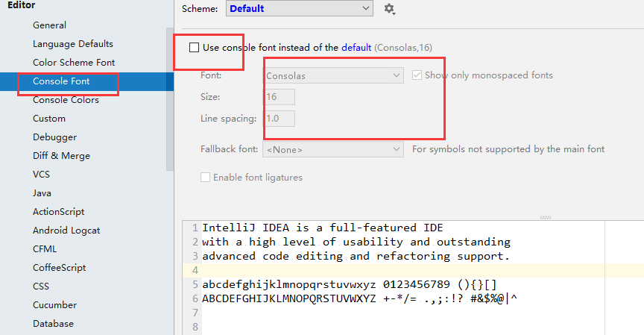Viewport: 644px width, 335px height.
Task: Open Android Logcat settings entry
Action: (66, 231)
